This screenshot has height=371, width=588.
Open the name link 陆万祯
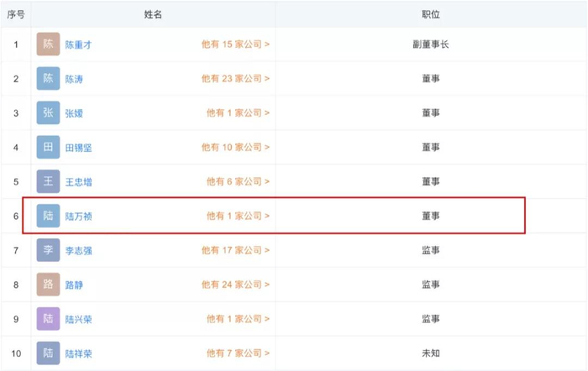[x=79, y=217]
